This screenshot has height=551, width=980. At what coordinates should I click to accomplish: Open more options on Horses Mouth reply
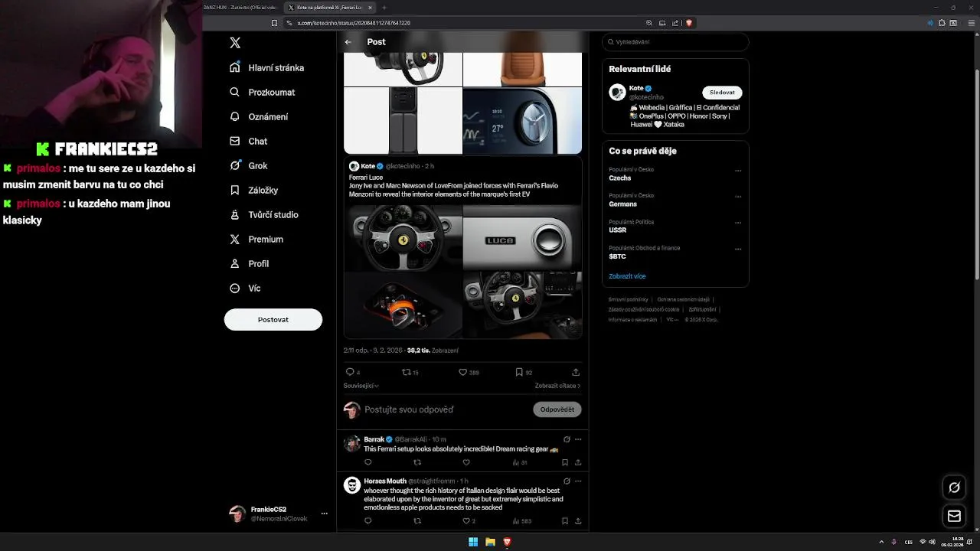(x=578, y=481)
